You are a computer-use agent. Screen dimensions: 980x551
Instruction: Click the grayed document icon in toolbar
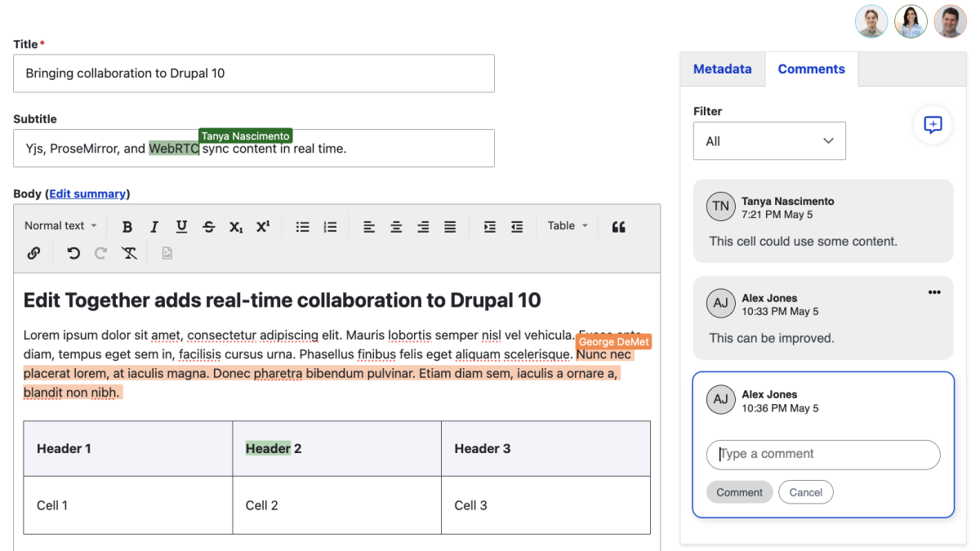pyautogui.click(x=167, y=253)
